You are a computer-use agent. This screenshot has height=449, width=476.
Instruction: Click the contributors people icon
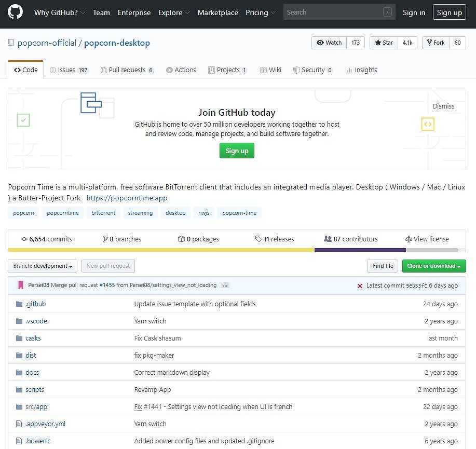[x=328, y=239]
